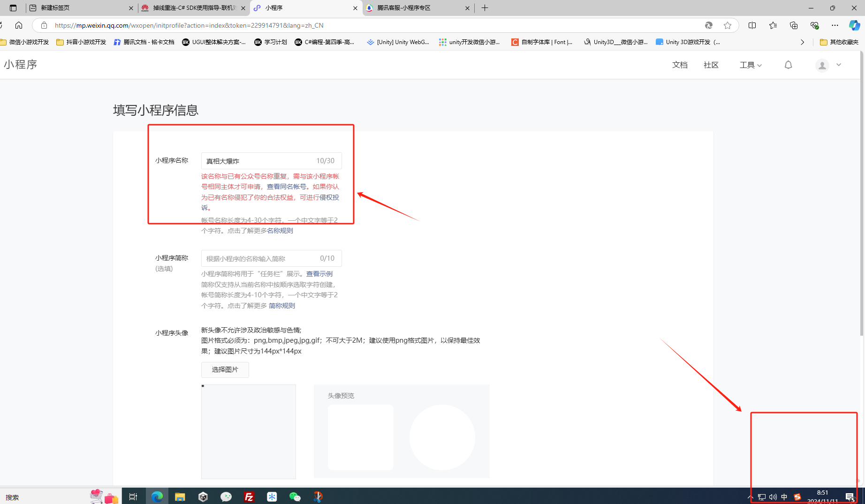Viewport: 865px width, 504px height.
Task: Open the [Unity] Unity WebG... bookmark
Action: pyautogui.click(x=398, y=42)
